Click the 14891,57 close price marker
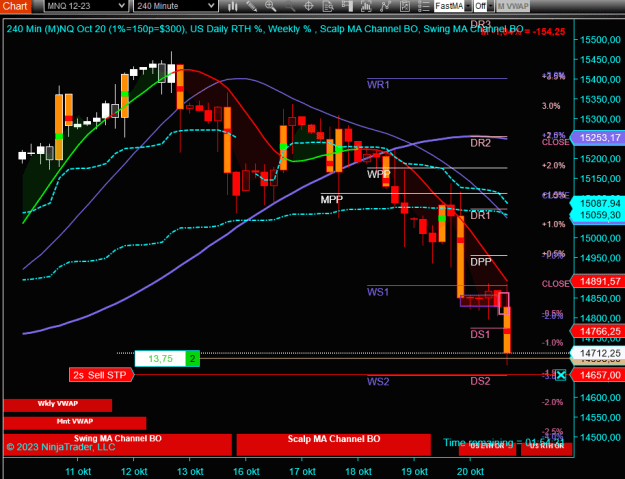Viewport: 625px width, 479px height. pos(599,281)
